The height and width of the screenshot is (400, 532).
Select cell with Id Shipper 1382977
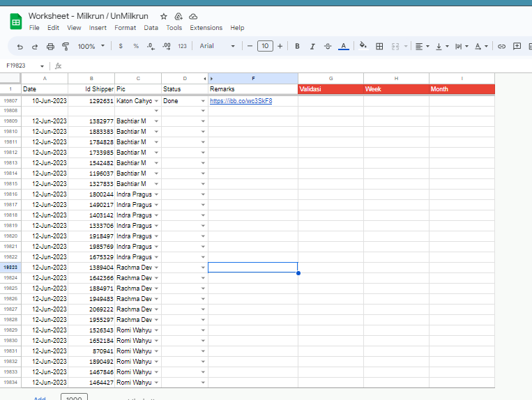pos(91,121)
